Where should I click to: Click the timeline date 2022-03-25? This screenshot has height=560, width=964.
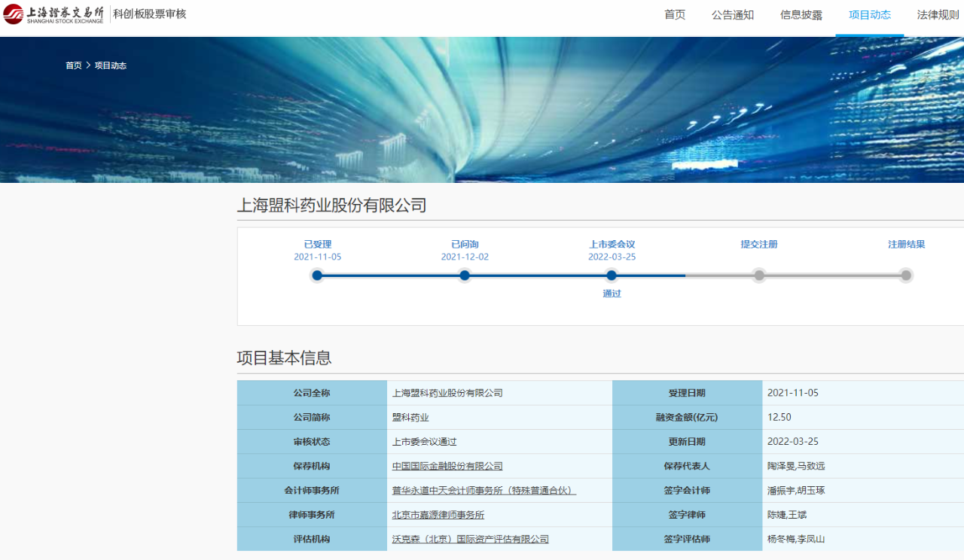pyautogui.click(x=612, y=257)
